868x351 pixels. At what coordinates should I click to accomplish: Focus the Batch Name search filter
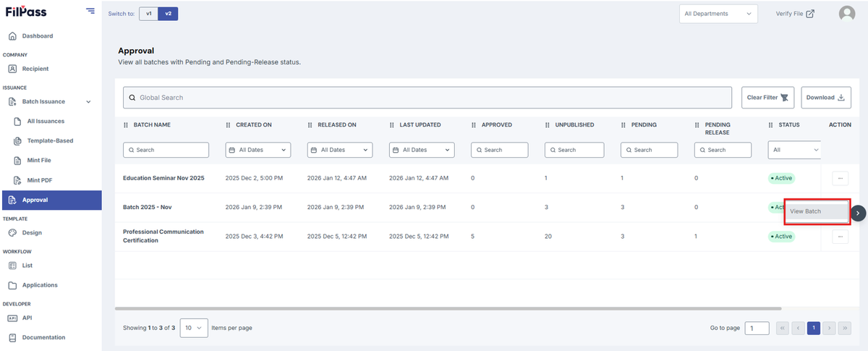pyautogui.click(x=166, y=150)
